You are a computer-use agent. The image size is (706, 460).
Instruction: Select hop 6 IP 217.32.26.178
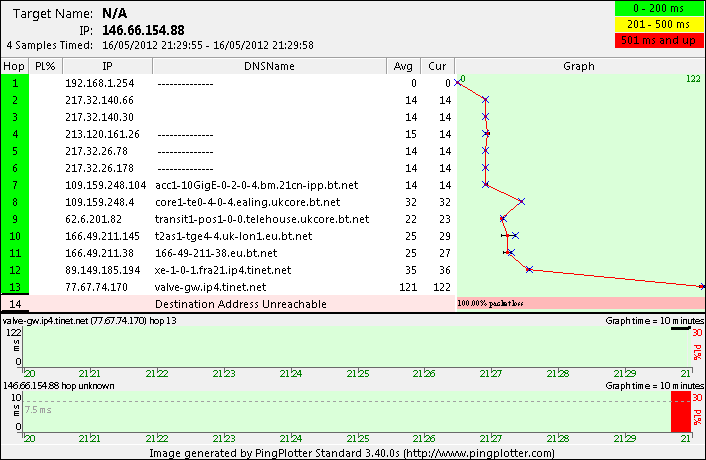pos(99,168)
